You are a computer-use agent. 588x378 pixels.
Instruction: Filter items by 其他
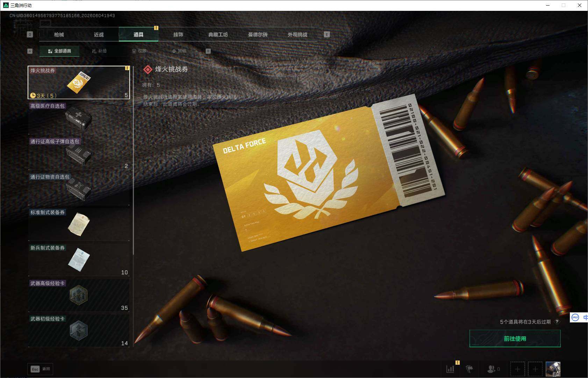tap(179, 51)
